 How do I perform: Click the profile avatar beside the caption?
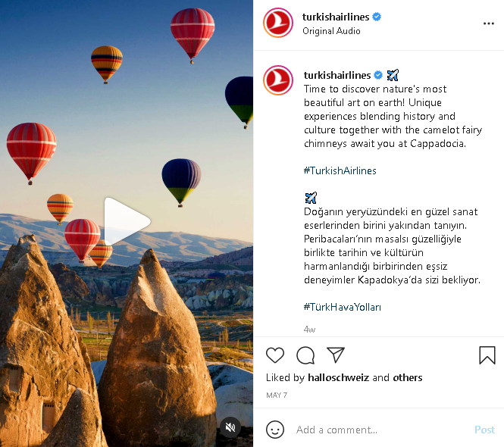tap(277, 80)
